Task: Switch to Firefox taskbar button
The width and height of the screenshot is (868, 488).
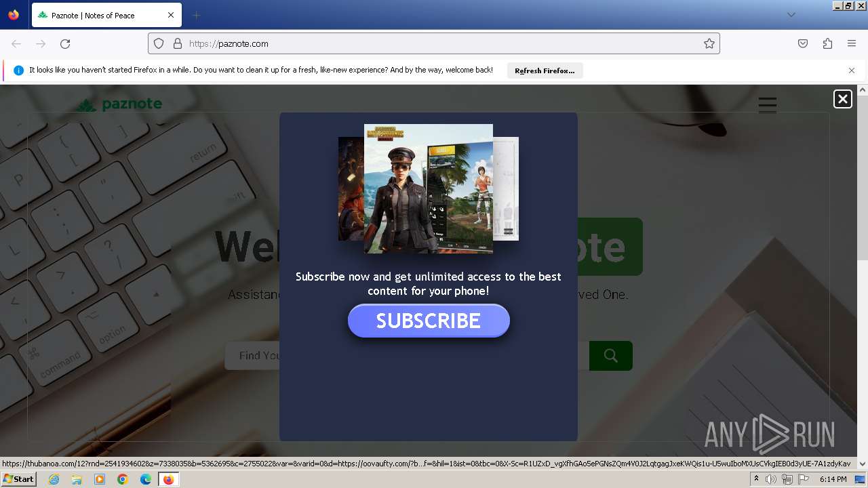Action: point(168,479)
